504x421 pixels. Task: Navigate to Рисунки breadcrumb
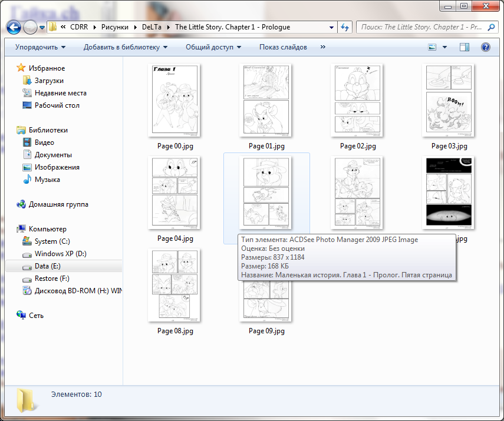point(115,27)
